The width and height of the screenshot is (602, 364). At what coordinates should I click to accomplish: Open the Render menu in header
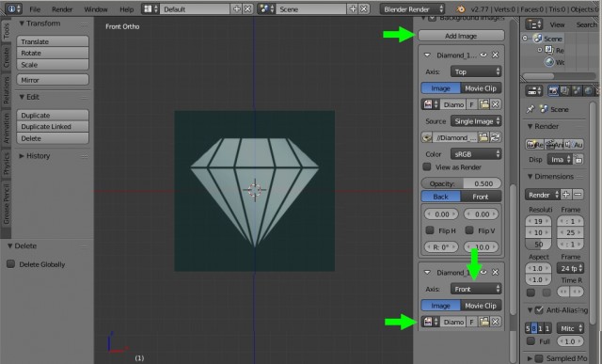(x=62, y=9)
